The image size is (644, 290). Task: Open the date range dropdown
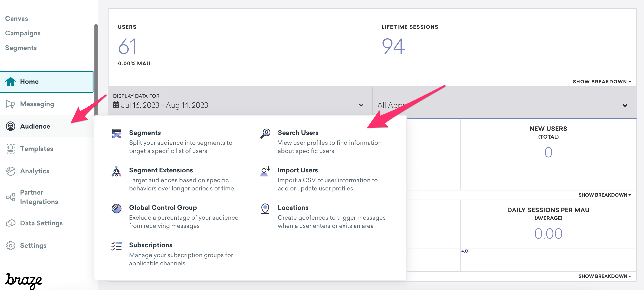[361, 105]
